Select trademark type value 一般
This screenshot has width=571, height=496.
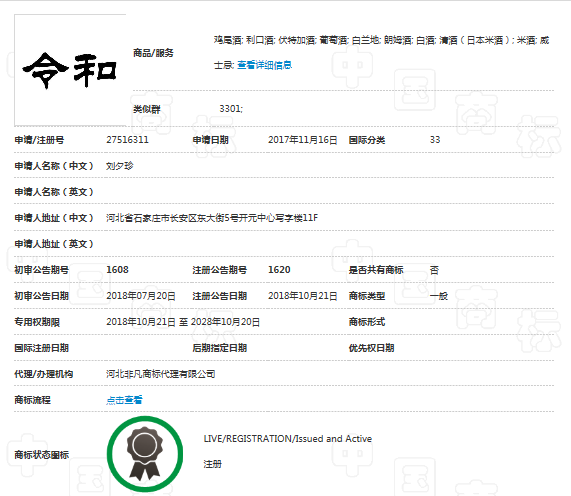[439, 296]
